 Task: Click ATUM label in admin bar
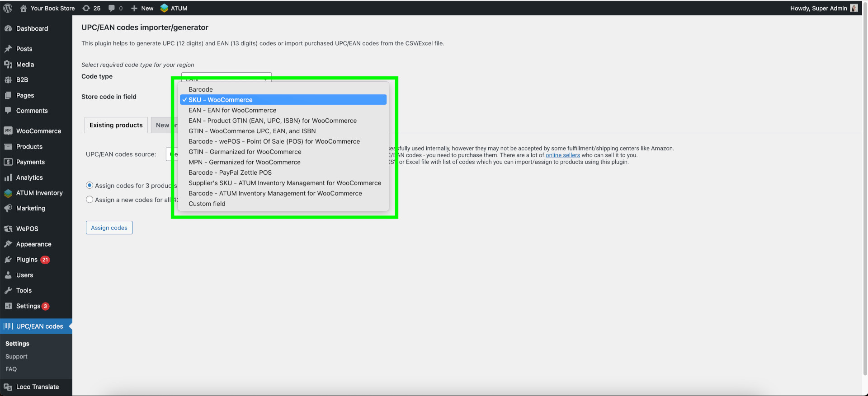click(x=179, y=8)
